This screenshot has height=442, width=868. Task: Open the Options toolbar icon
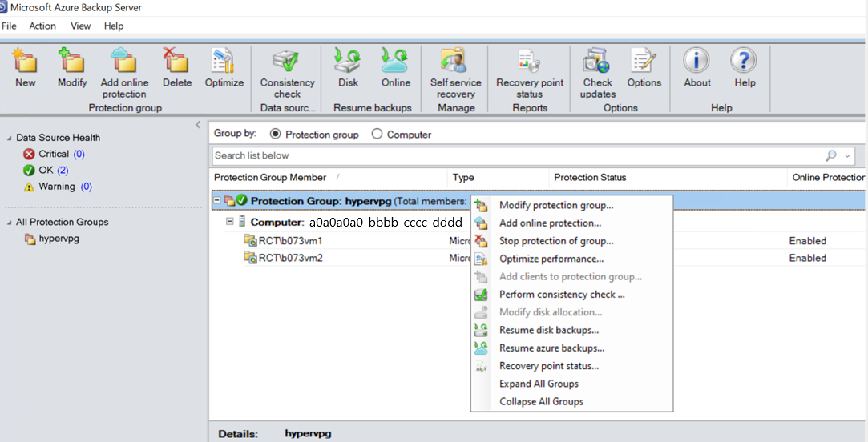tap(644, 60)
